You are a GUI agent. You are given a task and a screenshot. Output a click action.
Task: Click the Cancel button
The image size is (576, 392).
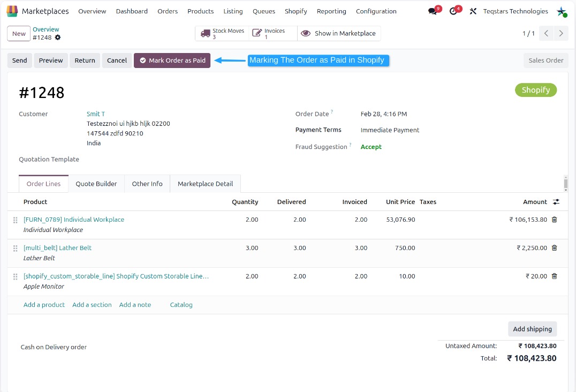point(117,61)
